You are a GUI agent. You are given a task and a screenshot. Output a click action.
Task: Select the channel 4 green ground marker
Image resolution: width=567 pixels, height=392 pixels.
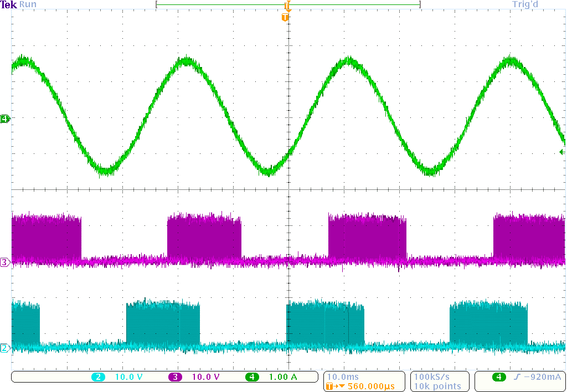point(5,118)
